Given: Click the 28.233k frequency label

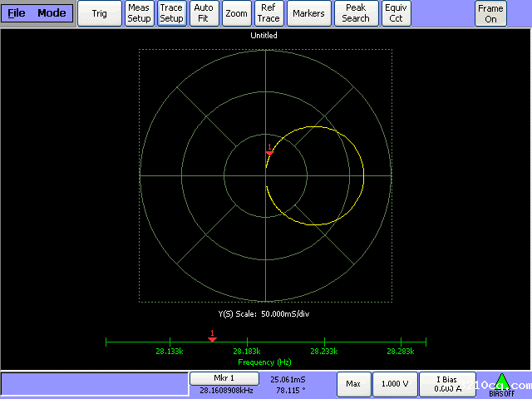Looking at the screenshot, I should (x=324, y=352).
